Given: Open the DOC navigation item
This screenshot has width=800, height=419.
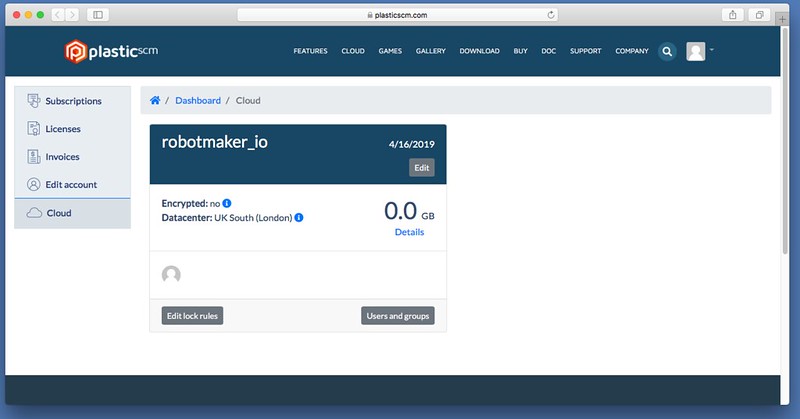Looking at the screenshot, I should [x=548, y=51].
